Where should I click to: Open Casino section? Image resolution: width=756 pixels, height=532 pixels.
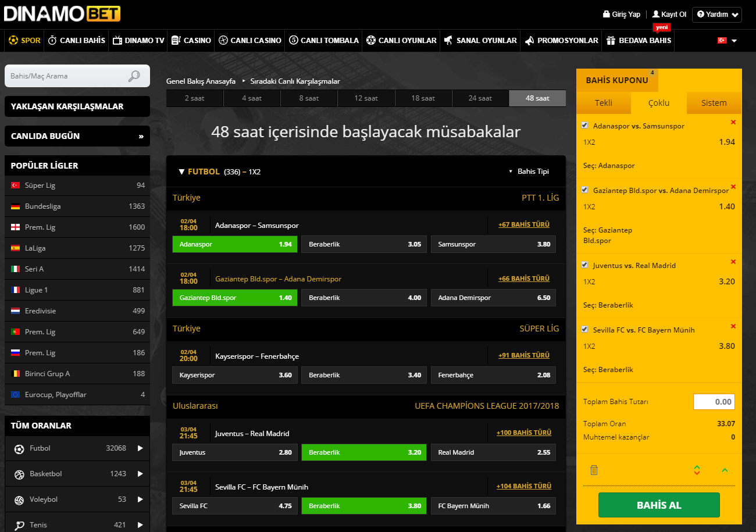(x=191, y=41)
